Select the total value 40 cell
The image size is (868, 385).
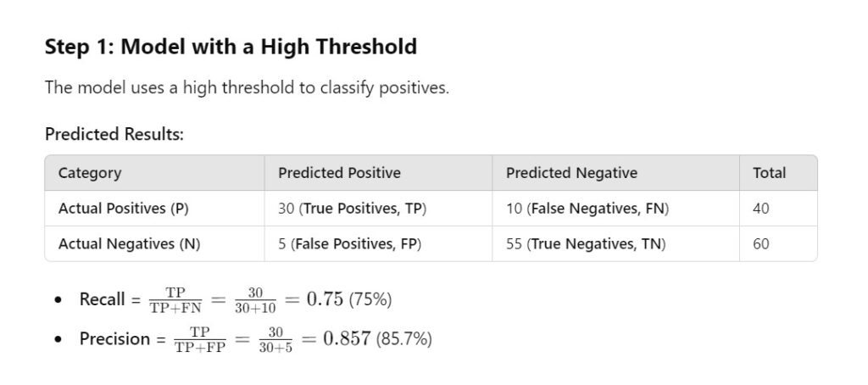point(760,209)
